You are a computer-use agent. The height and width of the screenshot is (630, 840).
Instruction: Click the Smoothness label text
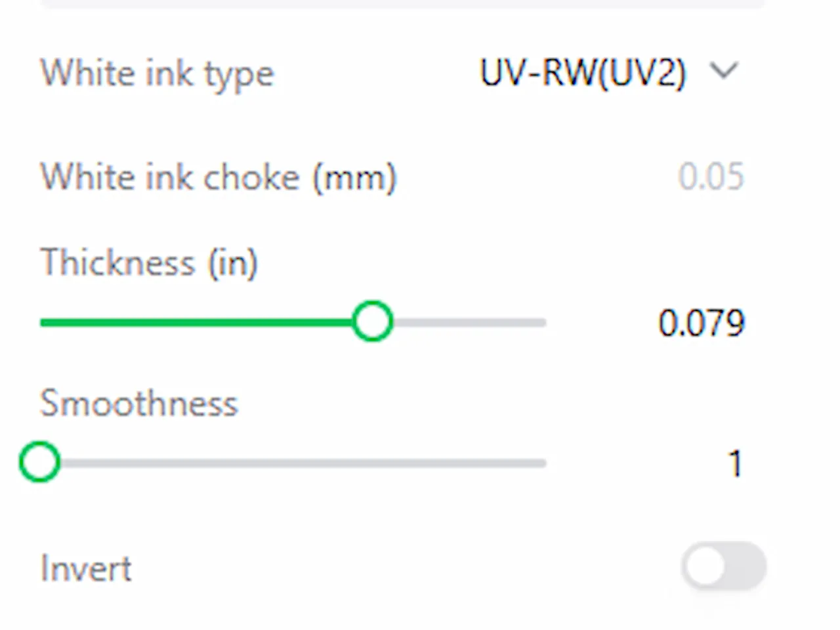[x=138, y=404]
